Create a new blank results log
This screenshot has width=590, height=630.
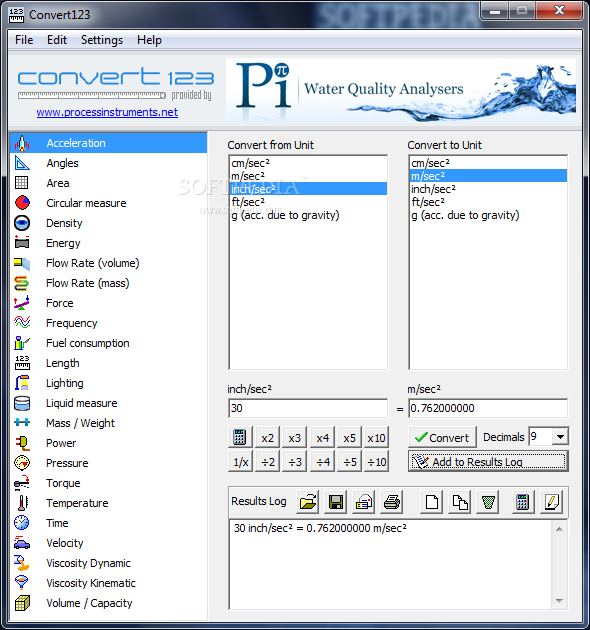(x=432, y=502)
